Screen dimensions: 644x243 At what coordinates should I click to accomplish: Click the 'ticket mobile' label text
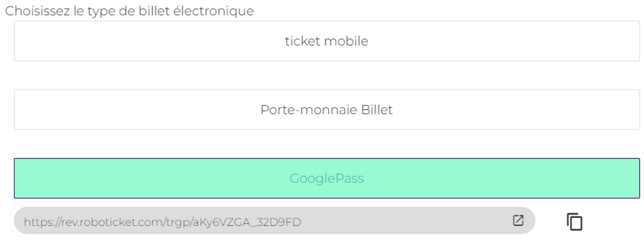326,41
